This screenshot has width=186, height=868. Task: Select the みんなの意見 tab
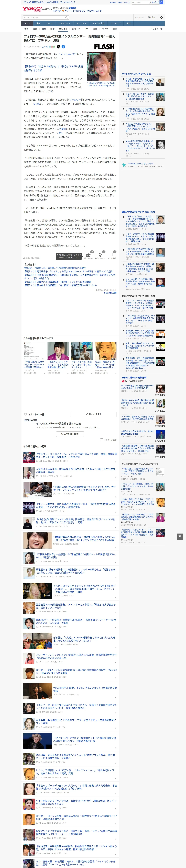99,24
